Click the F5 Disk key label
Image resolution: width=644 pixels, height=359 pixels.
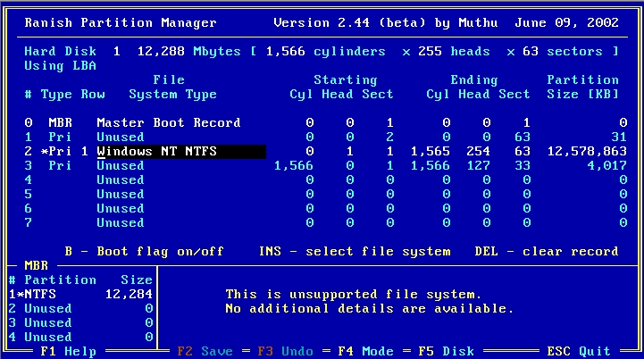click(447, 352)
